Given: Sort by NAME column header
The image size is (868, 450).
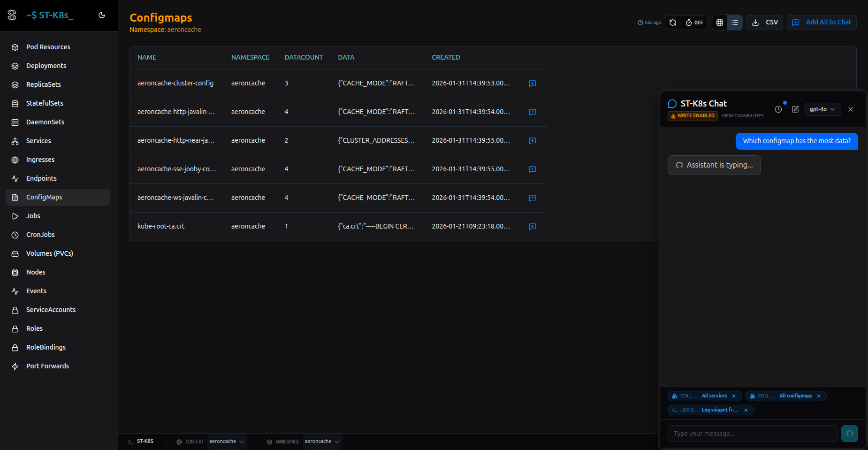Looking at the screenshot, I should coord(147,57).
